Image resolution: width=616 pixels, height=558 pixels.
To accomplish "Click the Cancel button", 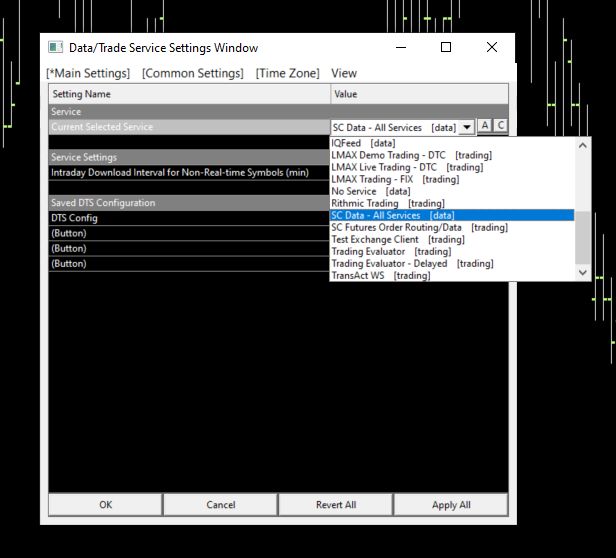I will pyautogui.click(x=221, y=505).
